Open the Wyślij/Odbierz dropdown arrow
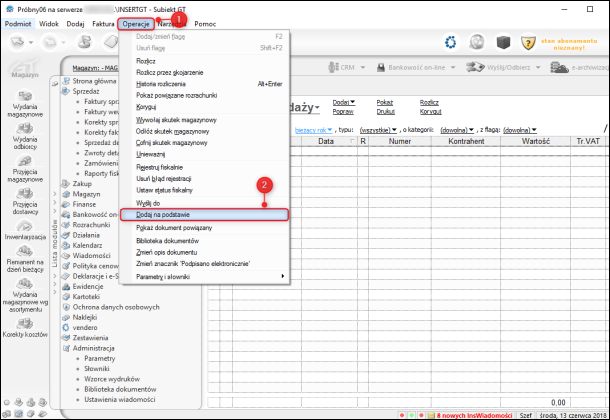 (538, 68)
